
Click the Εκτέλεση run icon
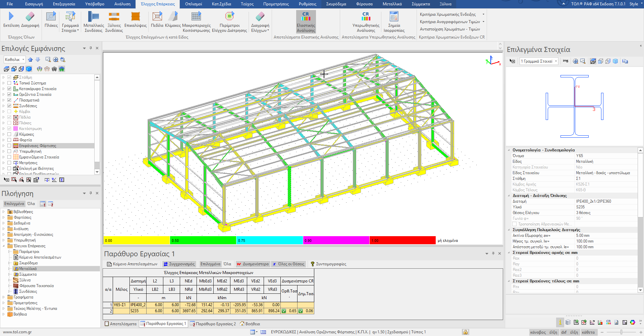[11, 16]
